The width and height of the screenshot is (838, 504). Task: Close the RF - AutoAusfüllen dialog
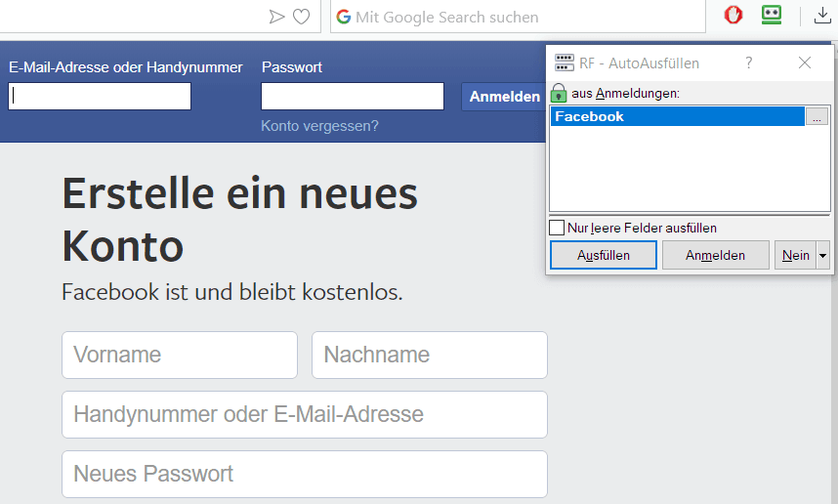pyautogui.click(x=805, y=63)
